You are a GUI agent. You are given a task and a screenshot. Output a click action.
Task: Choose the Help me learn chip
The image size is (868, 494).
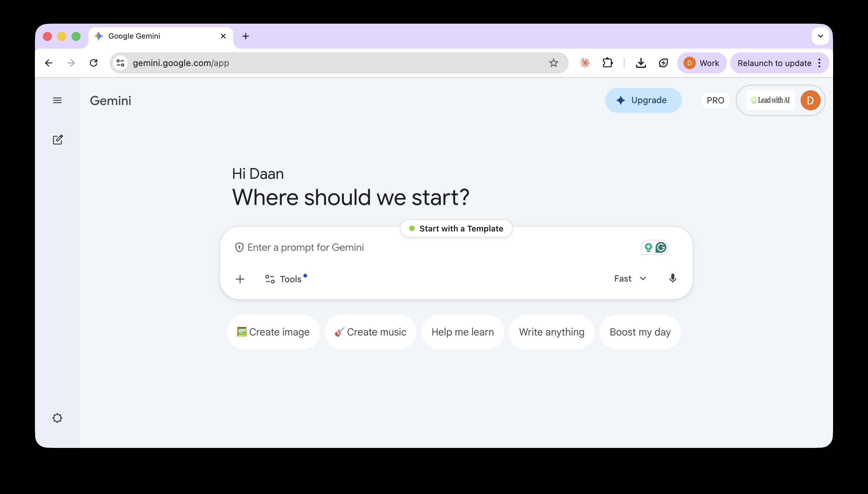coord(462,332)
